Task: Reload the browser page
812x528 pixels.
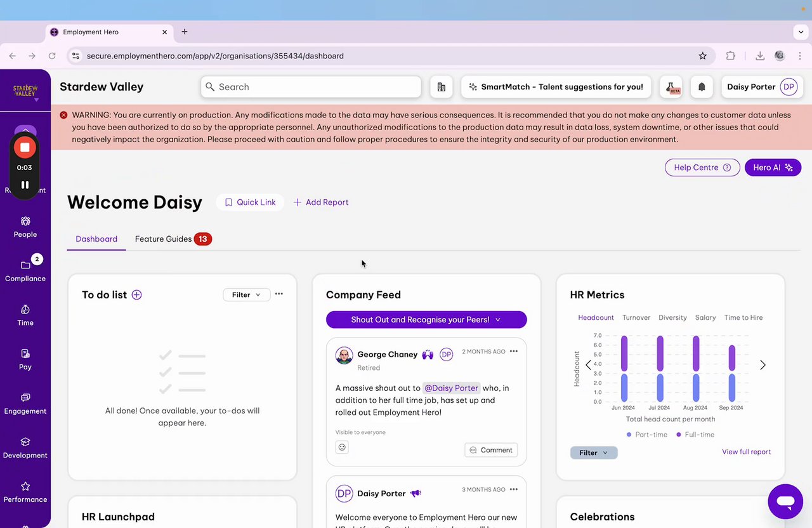Action: coord(52,56)
